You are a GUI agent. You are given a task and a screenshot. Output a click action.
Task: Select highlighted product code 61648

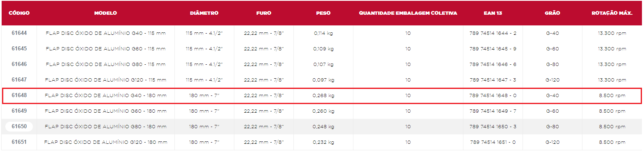coord(19,95)
